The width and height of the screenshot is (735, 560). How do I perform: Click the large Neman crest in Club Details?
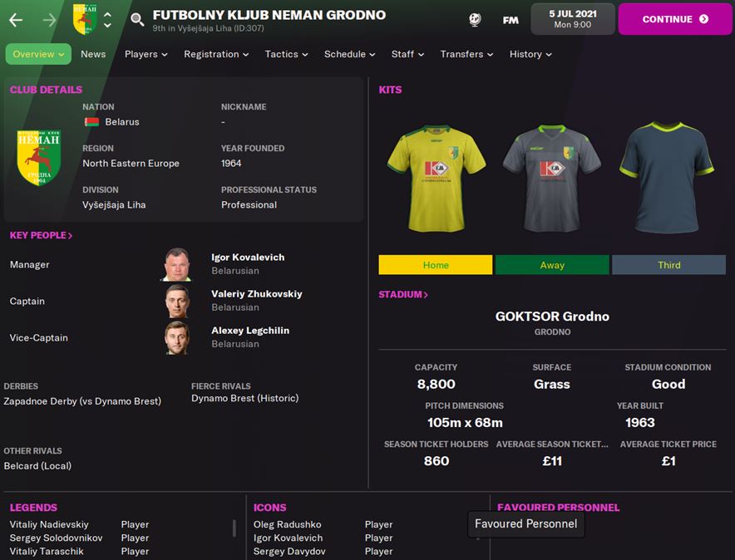39,157
